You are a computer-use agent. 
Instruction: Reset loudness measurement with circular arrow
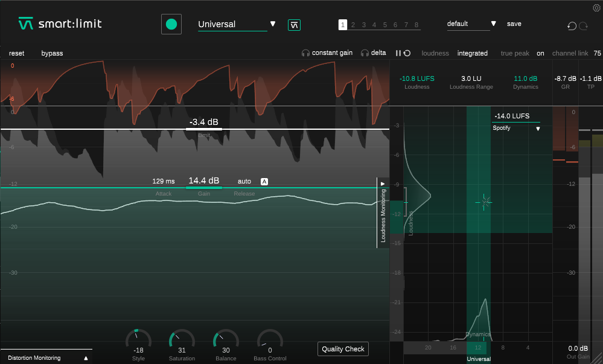(x=407, y=53)
